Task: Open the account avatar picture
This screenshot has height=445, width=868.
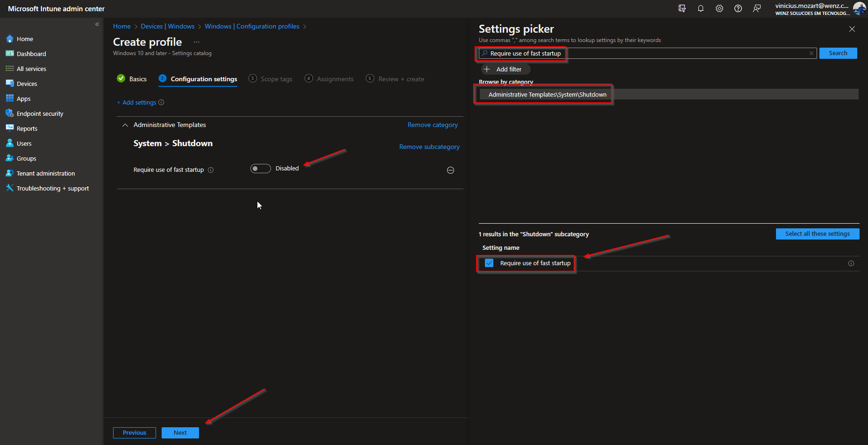Action: coord(859,8)
